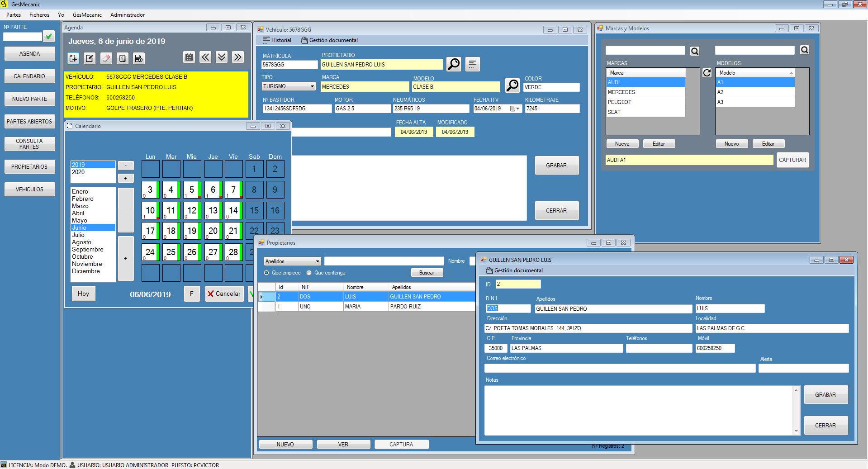Screen dimensions: 868x469
Task: Open the Ficheros menu
Action: click(39, 15)
